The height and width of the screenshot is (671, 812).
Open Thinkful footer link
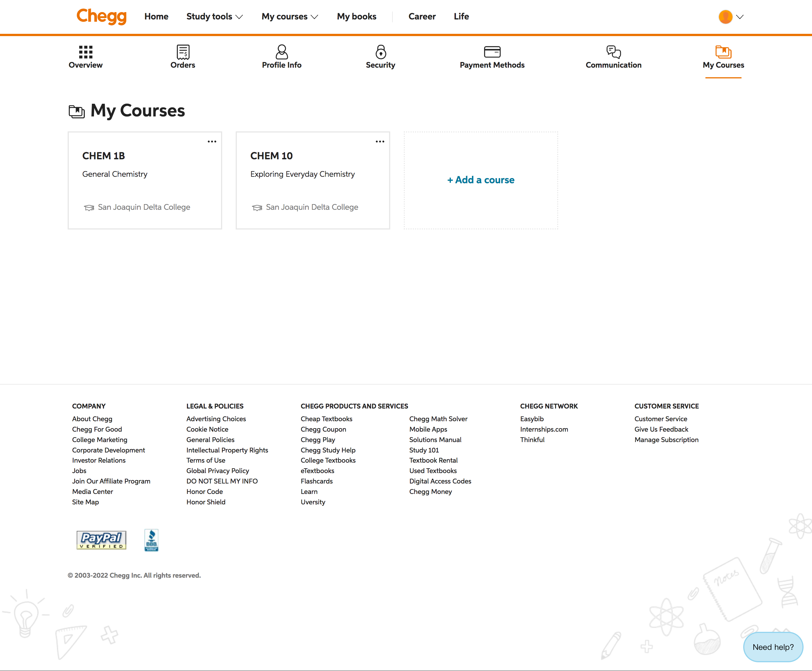532,440
